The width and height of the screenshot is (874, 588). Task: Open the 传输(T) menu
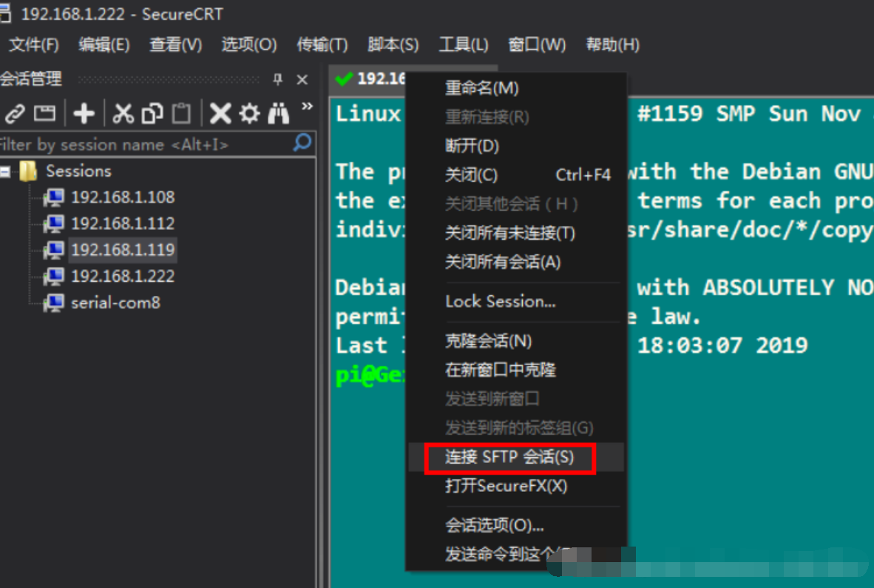pos(322,44)
